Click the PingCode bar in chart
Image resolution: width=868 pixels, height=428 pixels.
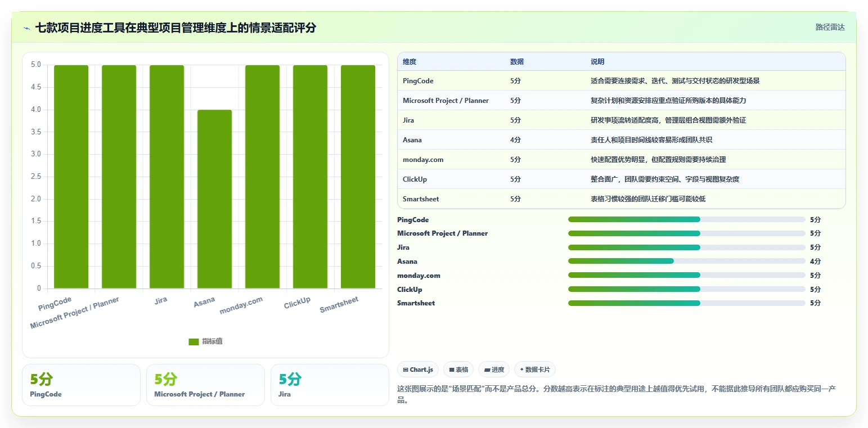71,177
